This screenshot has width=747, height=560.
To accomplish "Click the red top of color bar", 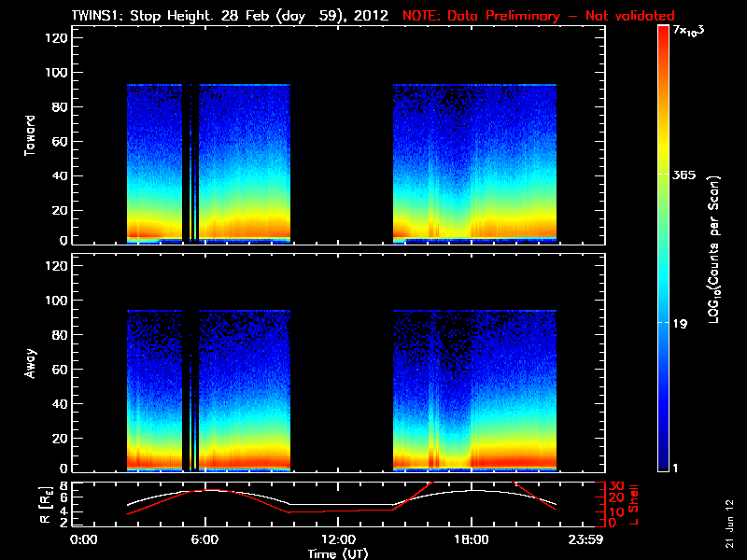I will click(662, 34).
